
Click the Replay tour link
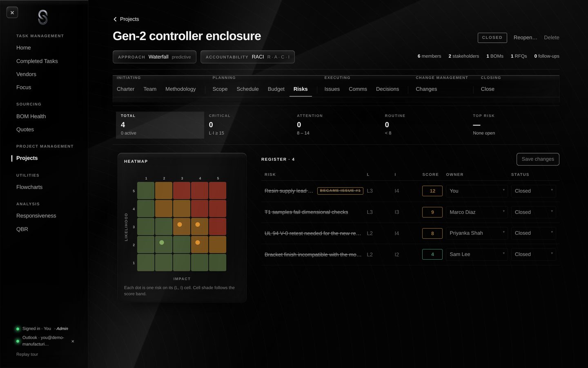click(x=27, y=355)
